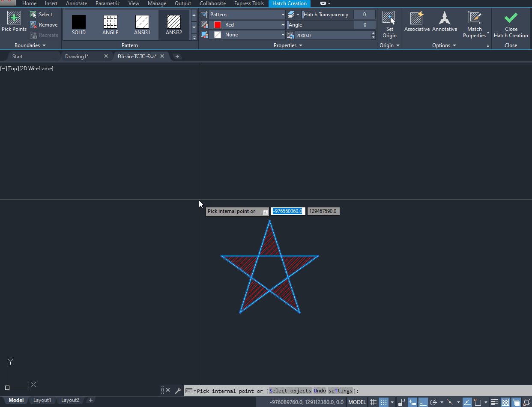
Task: Choose the SOLID hatch pattern swatch
Action: (79, 25)
